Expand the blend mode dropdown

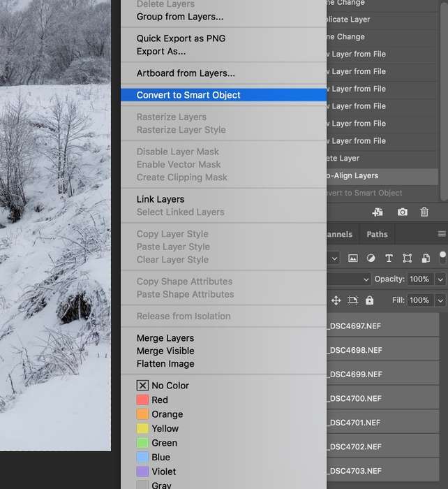point(366,279)
